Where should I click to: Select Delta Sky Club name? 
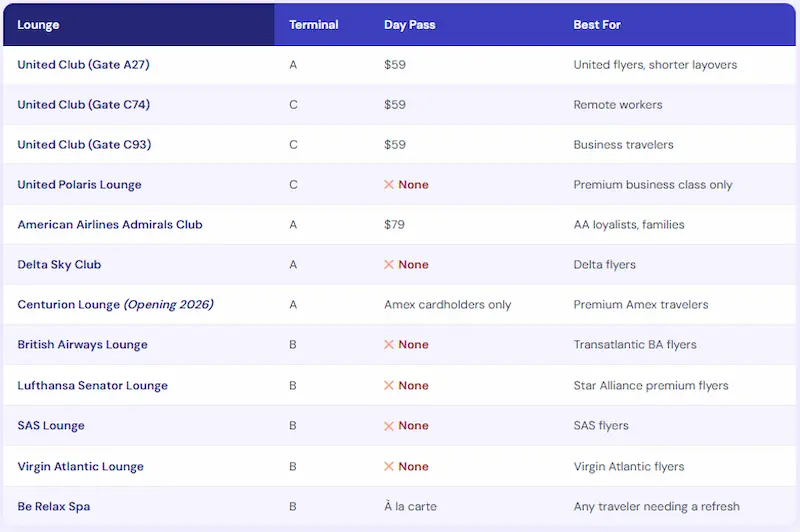pos(59,265)
